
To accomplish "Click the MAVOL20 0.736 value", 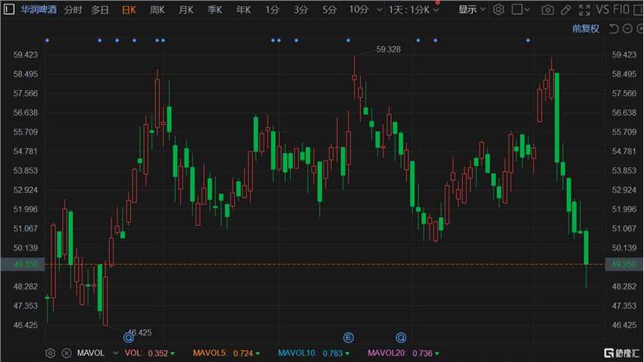I will click(422, 353).
